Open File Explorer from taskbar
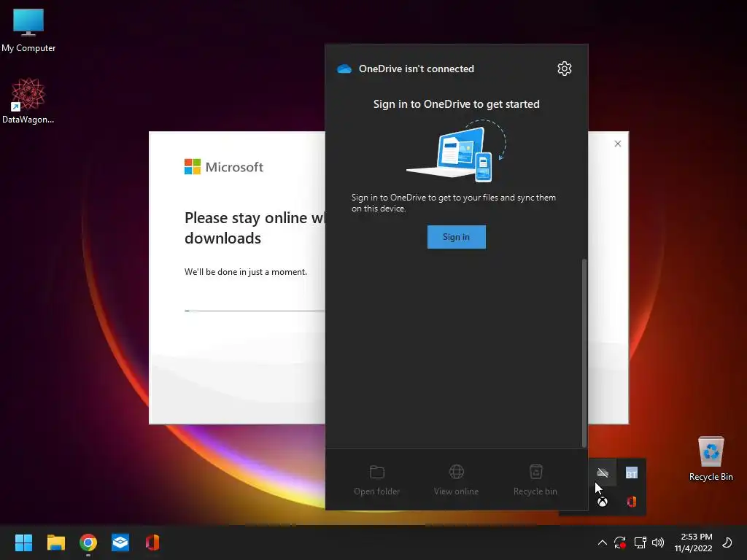 [55, 542]
